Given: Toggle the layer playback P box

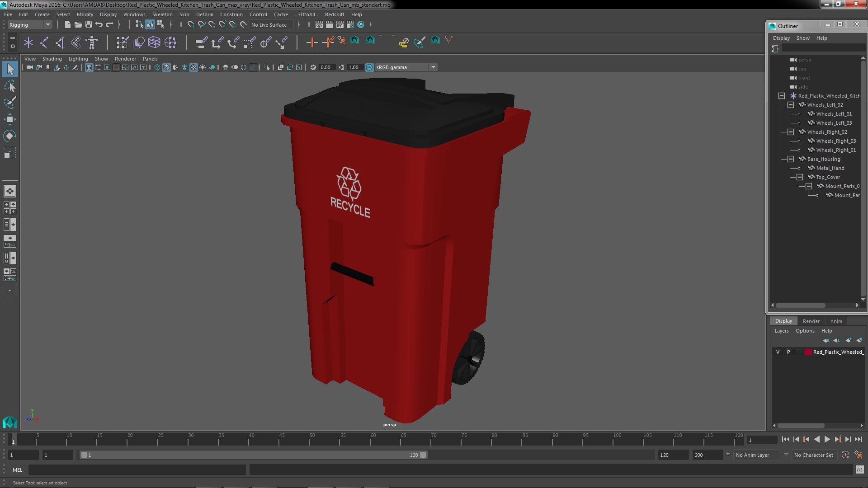Looking at the screenshot, I should click(788, 352).
